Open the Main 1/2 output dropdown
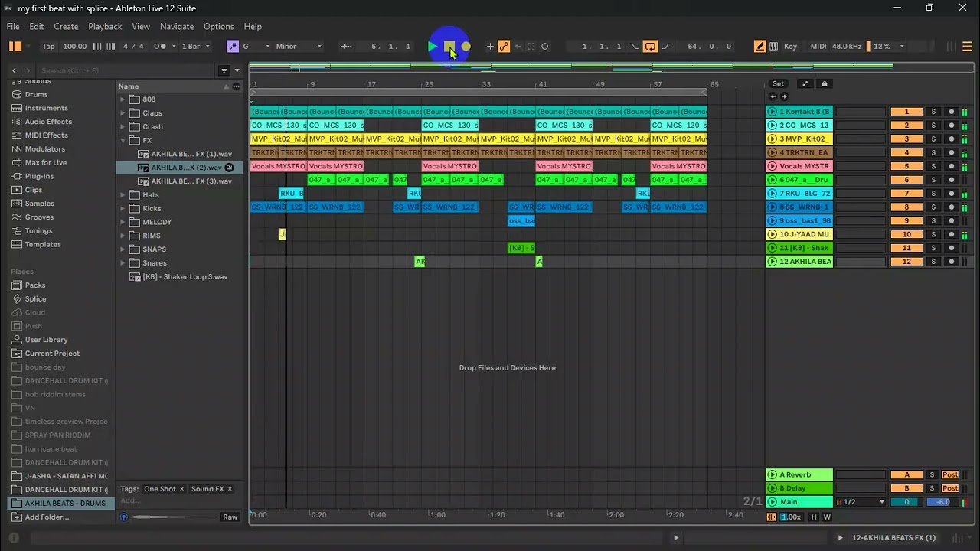The width and height of the screenshot is (980, 551). 862,502
